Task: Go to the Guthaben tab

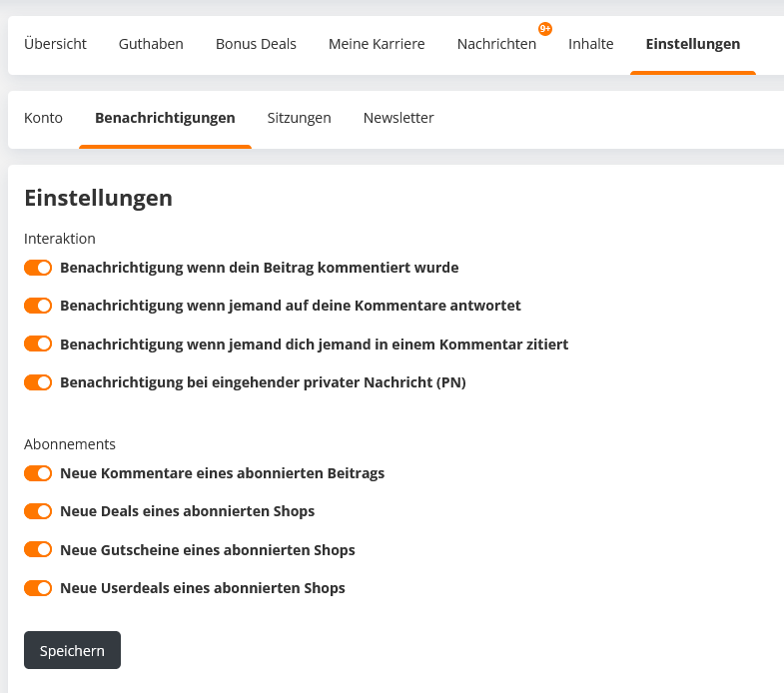Action: [151, 44]
